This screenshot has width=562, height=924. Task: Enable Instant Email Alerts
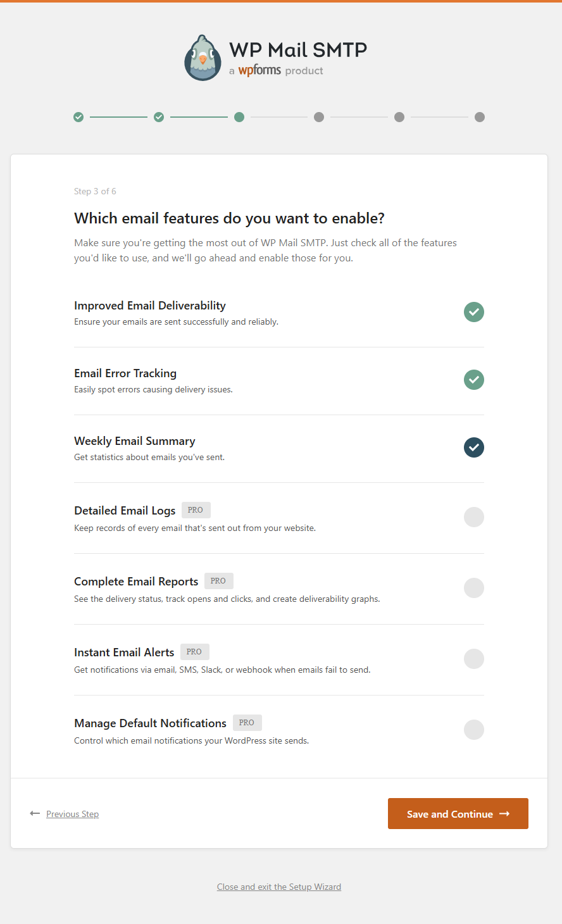pos(473,659)
